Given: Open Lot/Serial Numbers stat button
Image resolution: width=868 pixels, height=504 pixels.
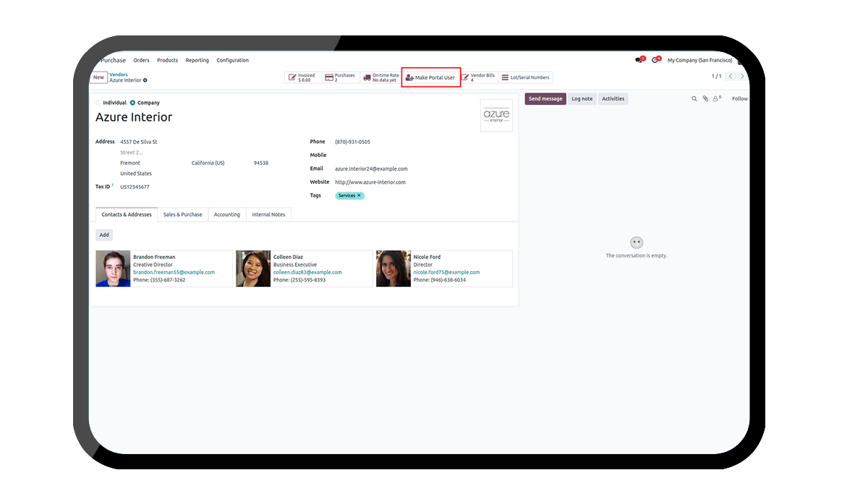Looking at the screenshot, I should coord(526,77).
